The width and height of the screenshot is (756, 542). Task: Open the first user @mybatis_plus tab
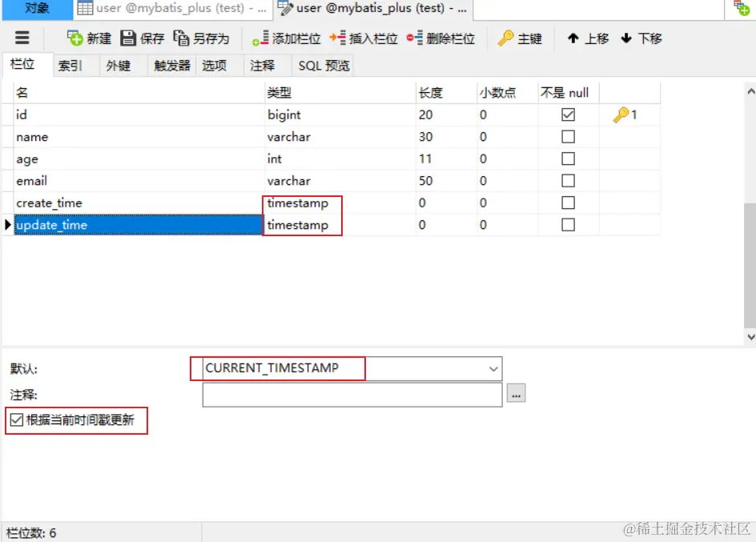click(x=173, y=9)
